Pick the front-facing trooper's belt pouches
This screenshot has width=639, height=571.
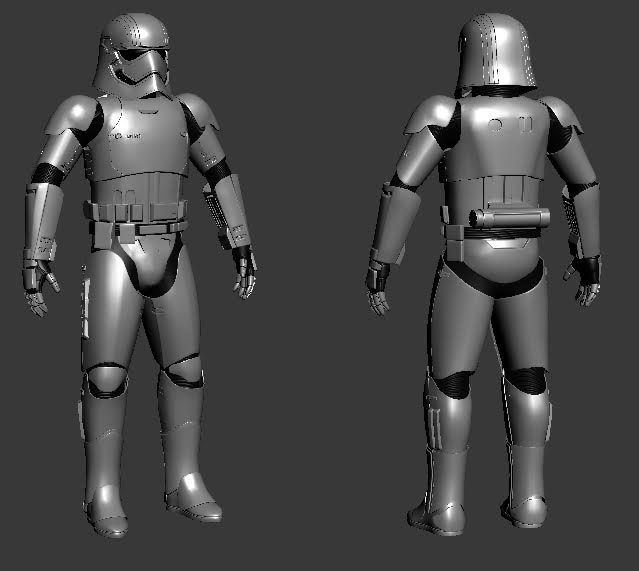pyautogui.click(x=136, y=212)
